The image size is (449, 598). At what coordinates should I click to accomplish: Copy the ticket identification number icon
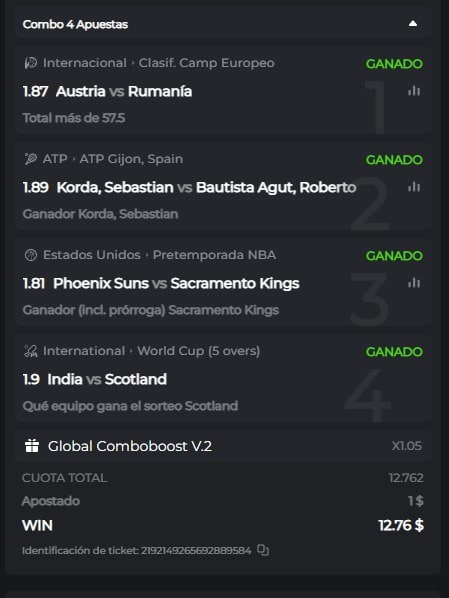[x=263, y=550]
